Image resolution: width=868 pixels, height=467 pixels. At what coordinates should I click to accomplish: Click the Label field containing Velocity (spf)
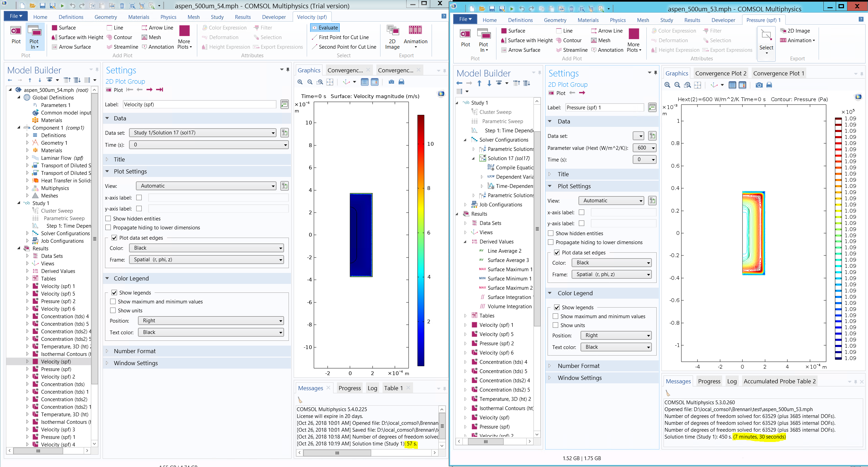(x=199, y=105)
